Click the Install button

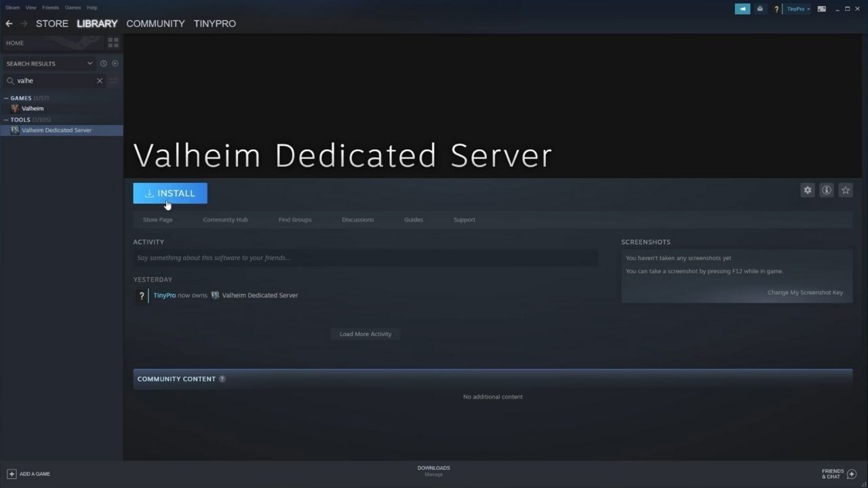[170, 193]
